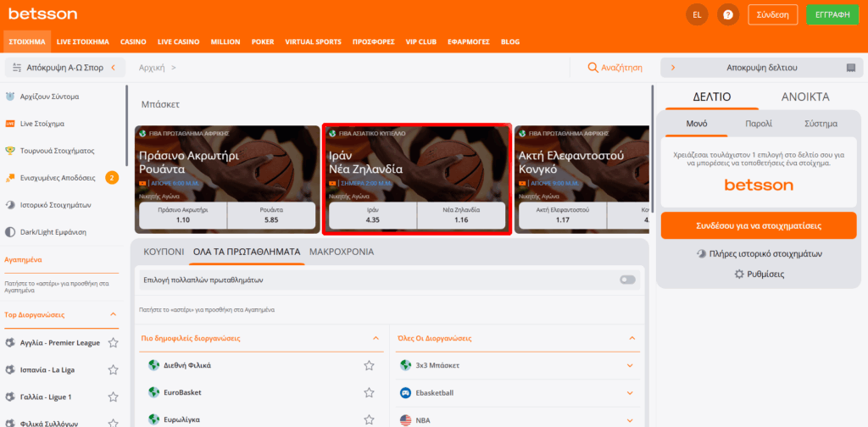Expand the 3x3 Μπάσκετ row
Viewport: 868px width, 427px height.
(x=630, y=365)
